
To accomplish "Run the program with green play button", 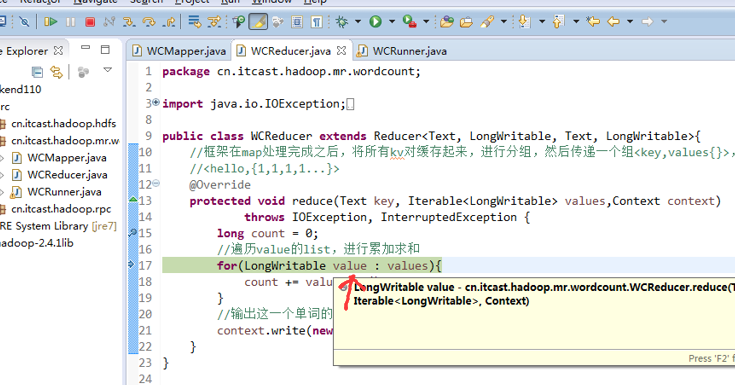I will tap(375, 22).
